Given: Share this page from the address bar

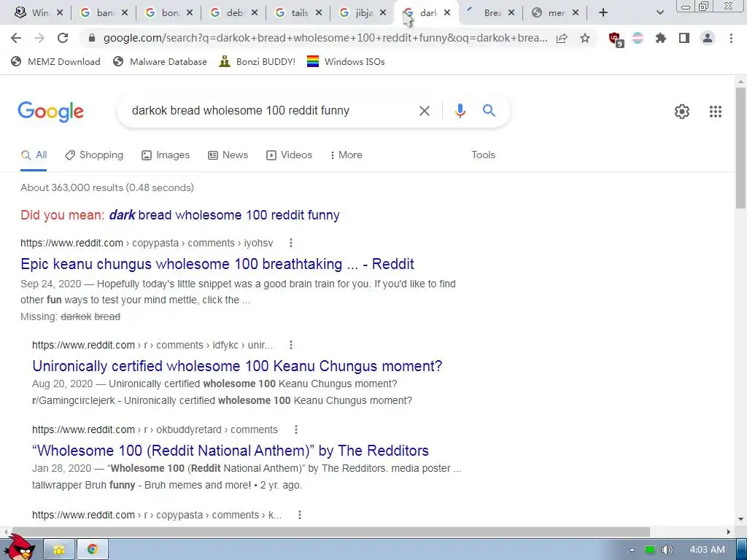Looking at the screenshot, I should point(562,38).
